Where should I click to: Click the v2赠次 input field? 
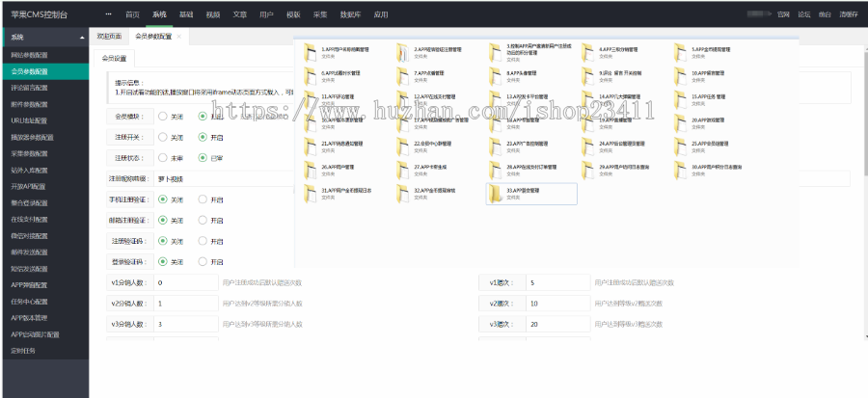(558, 304)
